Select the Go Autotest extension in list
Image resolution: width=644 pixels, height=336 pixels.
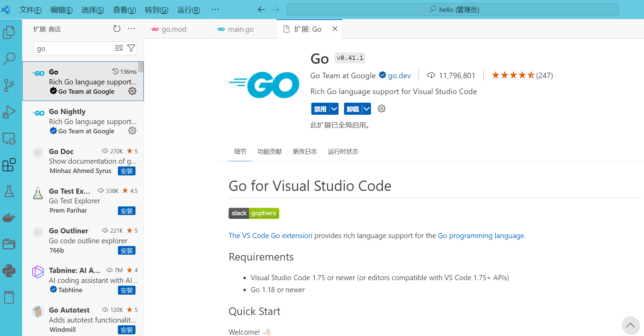83,318
